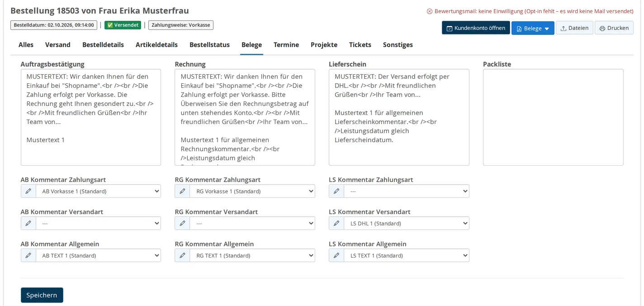Edit the RG Kommentar Allgemein pencil icon
This screenshot has height=306, width=644.
click(182, 255)
